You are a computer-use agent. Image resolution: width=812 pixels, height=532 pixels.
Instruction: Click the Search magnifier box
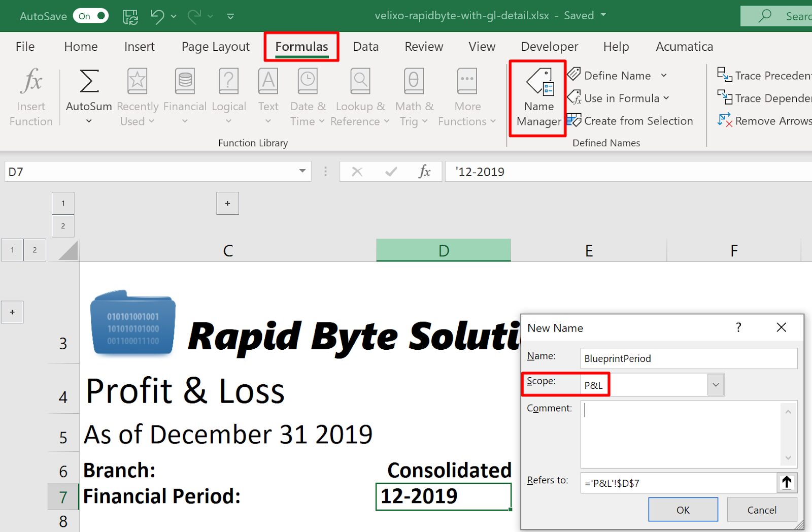(776, 16)
